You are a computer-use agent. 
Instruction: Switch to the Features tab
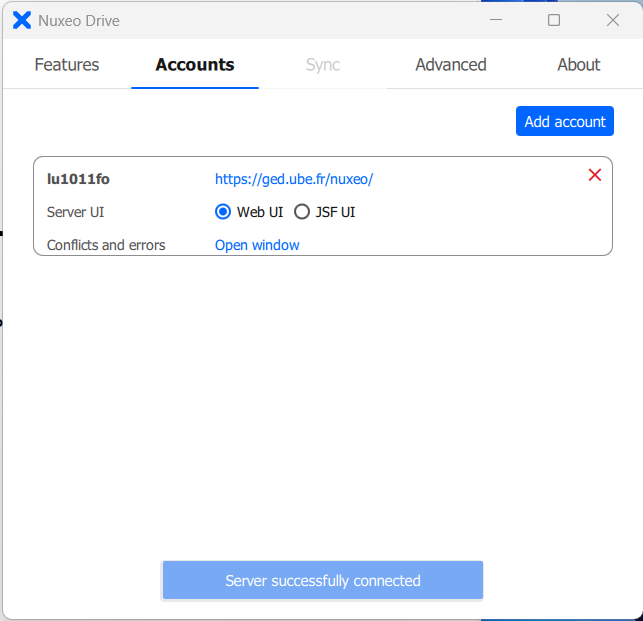(67, 64)
